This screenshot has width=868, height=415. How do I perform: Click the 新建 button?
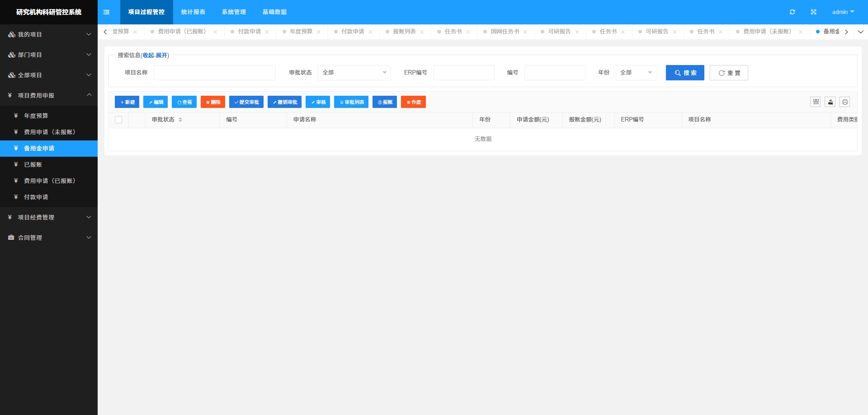127,102
